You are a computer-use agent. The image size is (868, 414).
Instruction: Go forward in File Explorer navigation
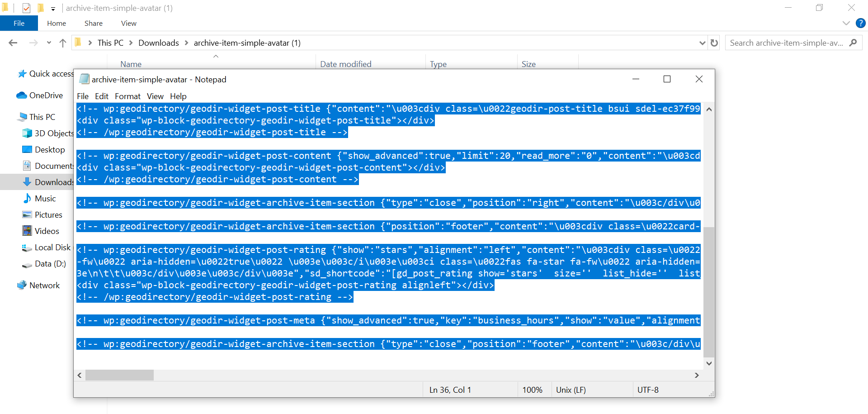33,43
